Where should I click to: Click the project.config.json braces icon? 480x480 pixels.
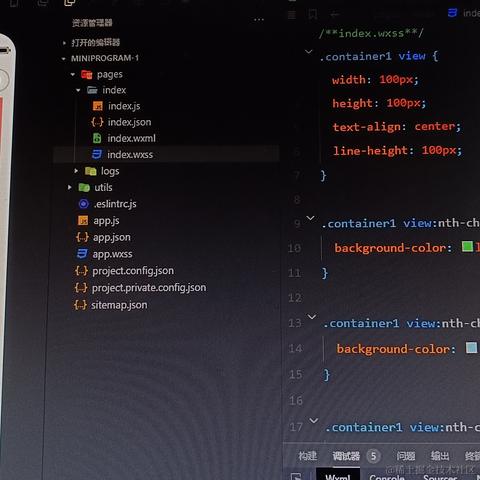click(81, 270)
